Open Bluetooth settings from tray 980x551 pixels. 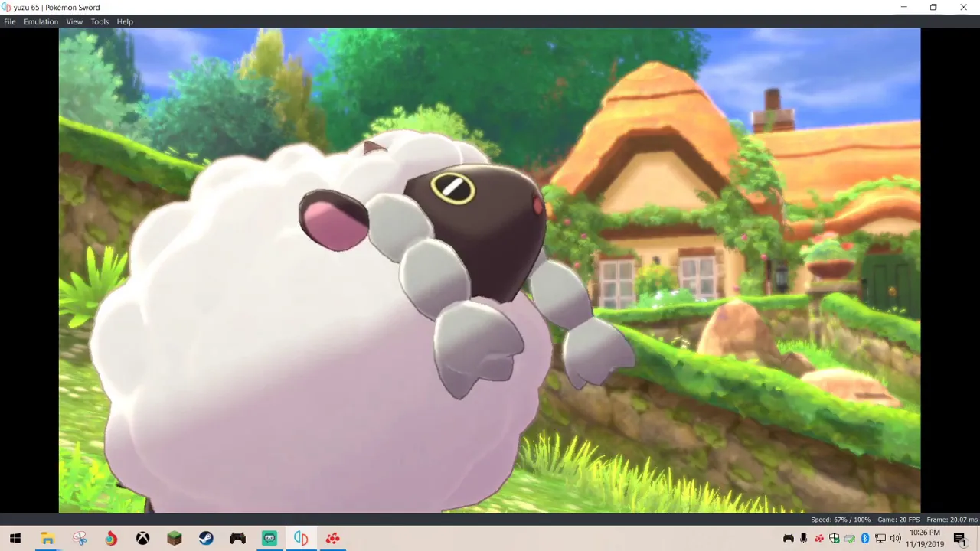[x=865, y=538]
